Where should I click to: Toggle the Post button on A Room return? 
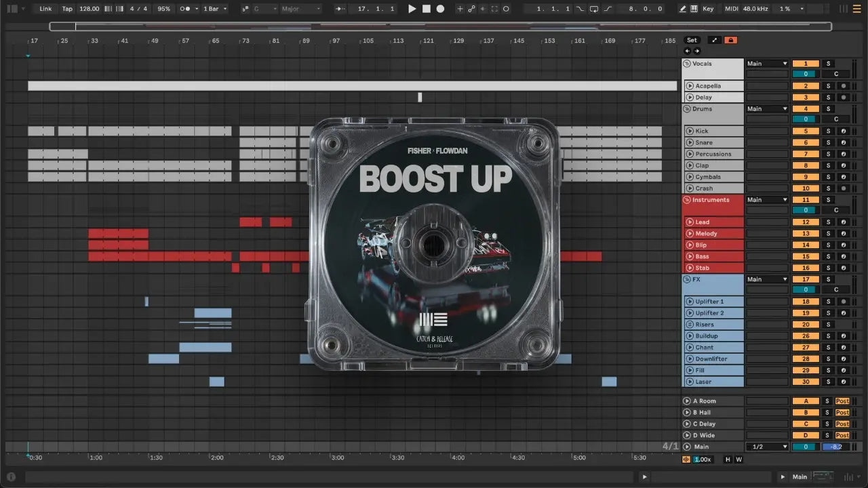[x=842, y=401]
